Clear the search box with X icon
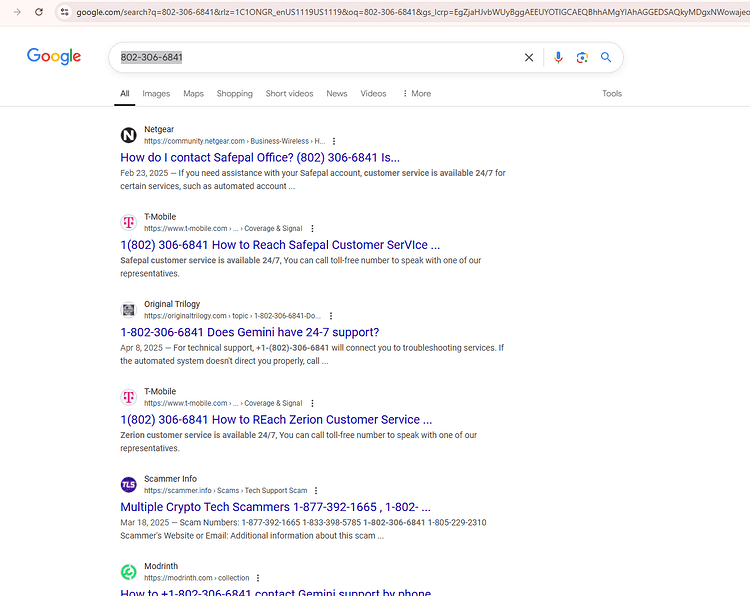Viewport: 750px width, 596px height. point(529,57)
